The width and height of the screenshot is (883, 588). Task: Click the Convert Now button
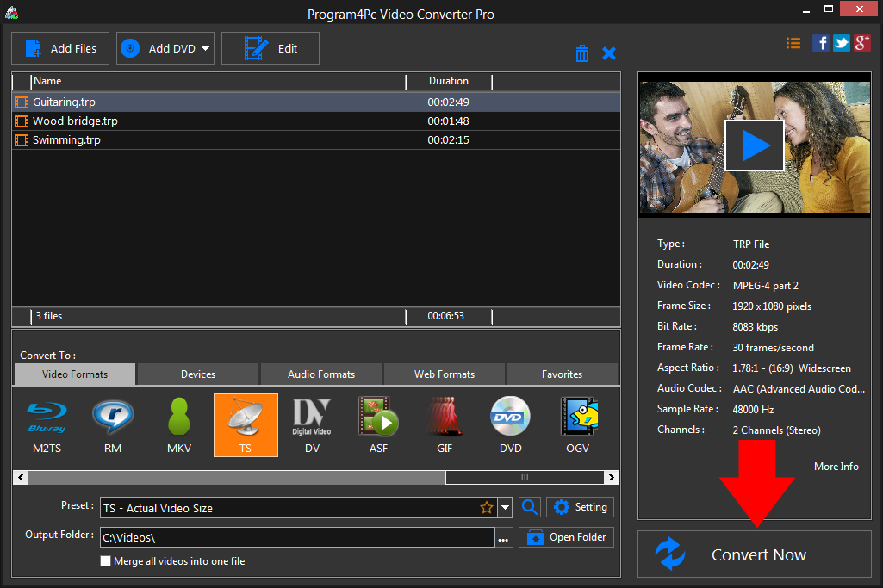point(755,554)
